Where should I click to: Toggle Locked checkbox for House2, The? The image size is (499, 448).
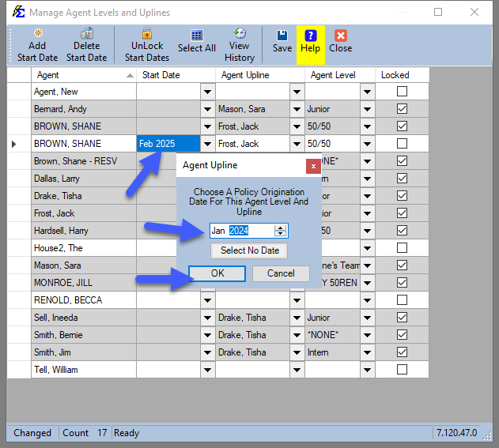point(402,247)
